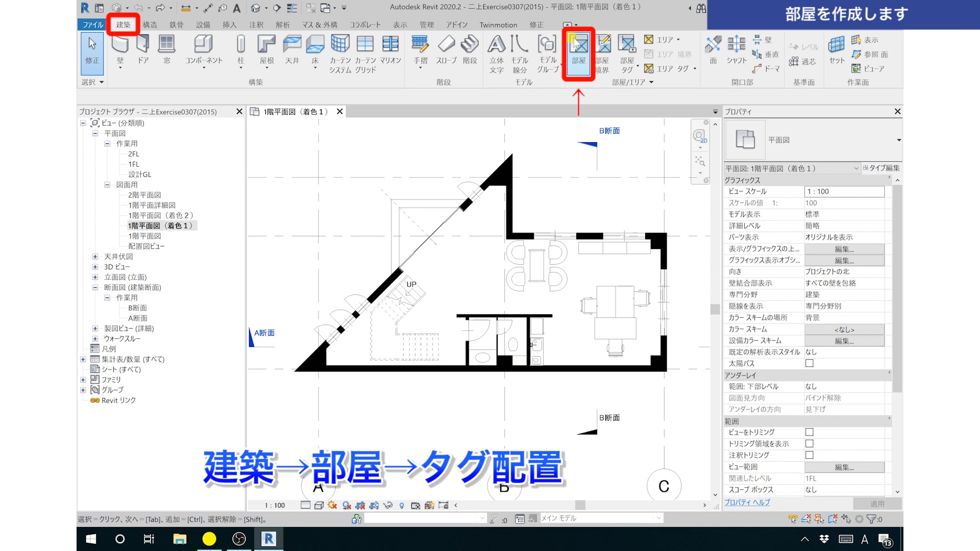Check the 注釈トリミング checkbox
The height and width of the screenshot is (551, 980).
click(809, 455)
